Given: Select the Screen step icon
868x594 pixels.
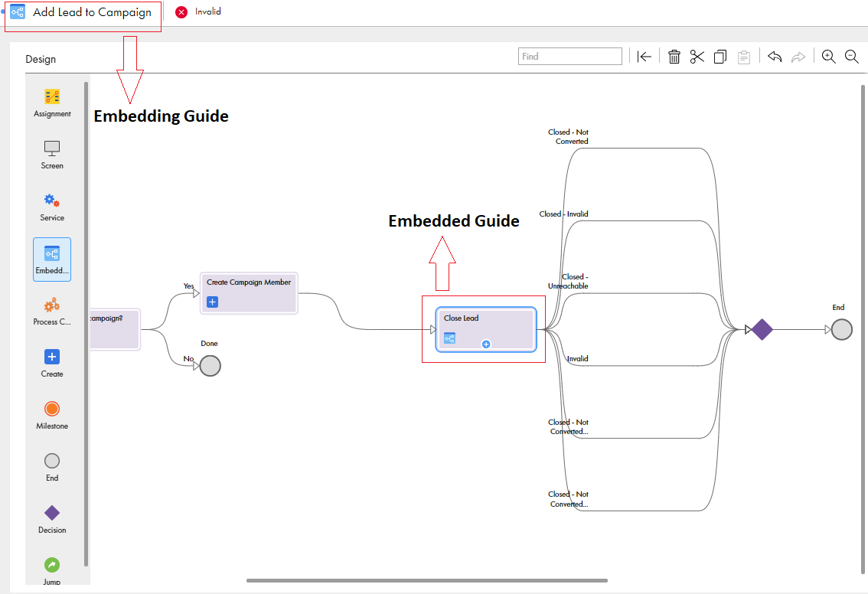Looking at the screenshot, I should click(52, 148).
